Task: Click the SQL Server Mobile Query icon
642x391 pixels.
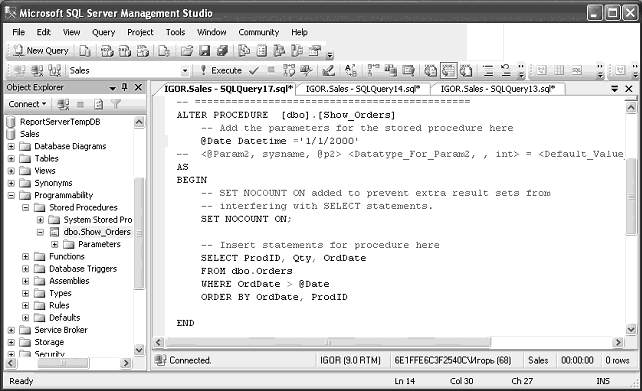Action: coord(164,51)
